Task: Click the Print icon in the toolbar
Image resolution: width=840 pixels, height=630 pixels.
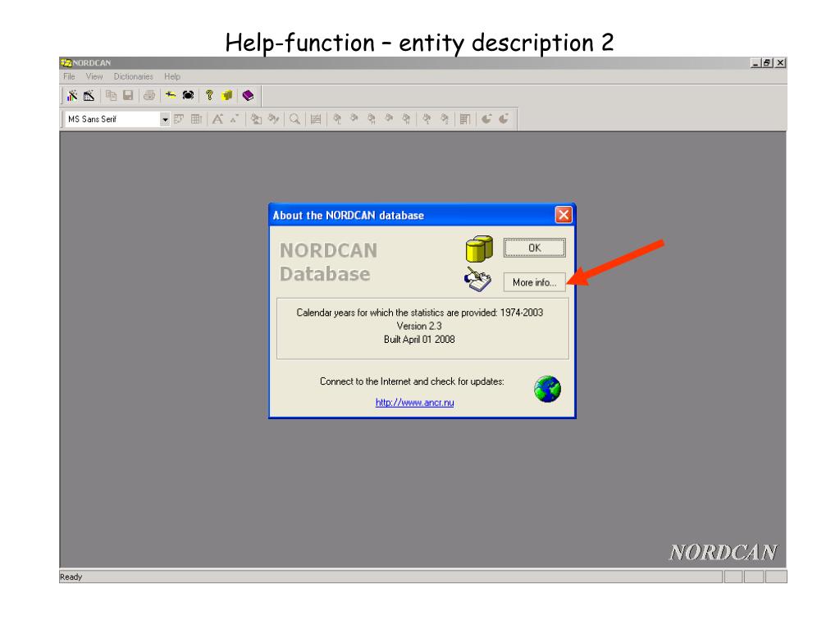Action: (x=149, y=96)
